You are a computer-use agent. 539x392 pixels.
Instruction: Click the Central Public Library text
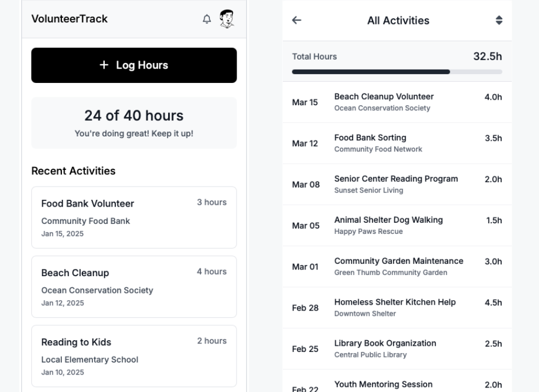pyautogui.click(x=371, y=355)
